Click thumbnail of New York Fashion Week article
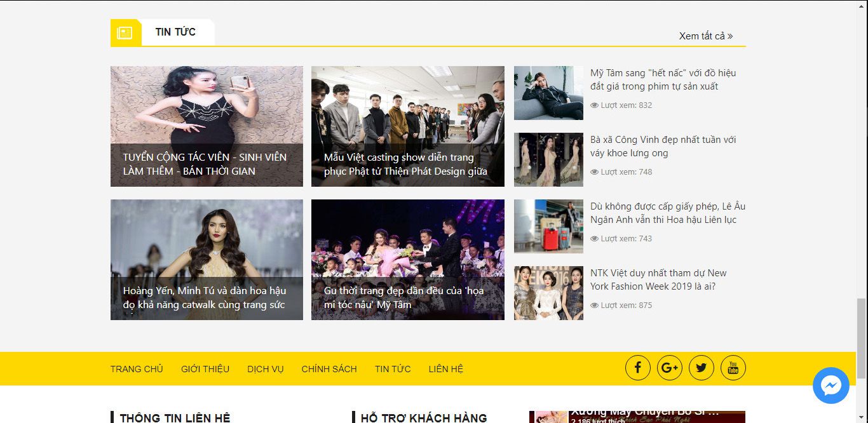 [x=548, y=293]
